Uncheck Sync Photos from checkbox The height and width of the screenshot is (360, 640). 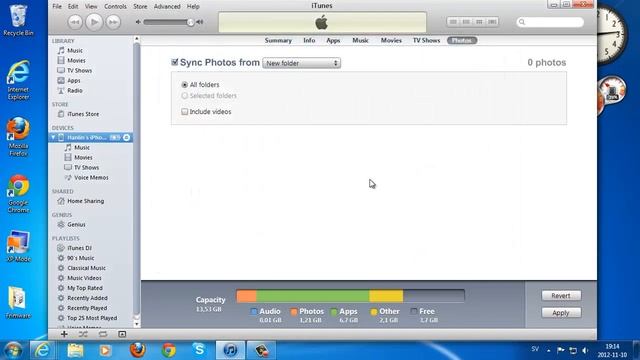coord(175,62)
